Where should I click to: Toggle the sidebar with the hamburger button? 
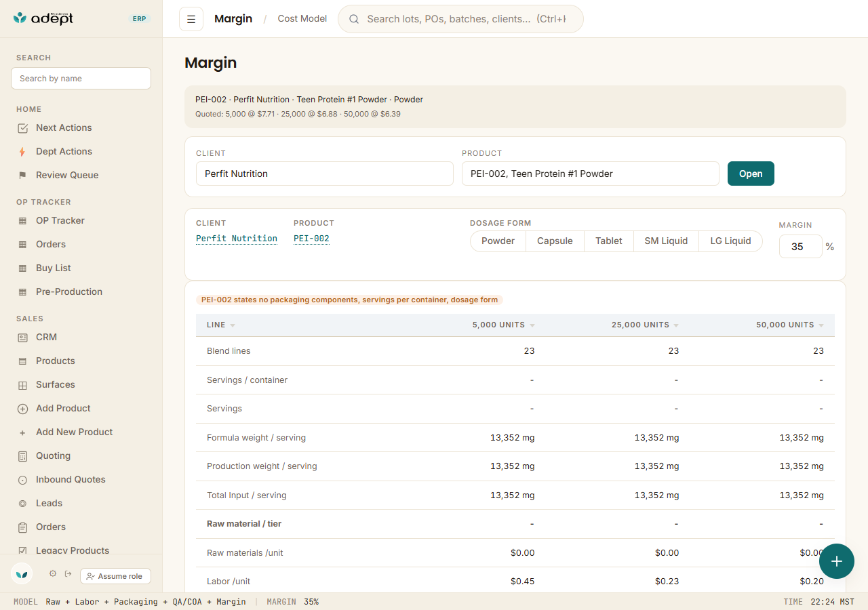coord(191,19)
